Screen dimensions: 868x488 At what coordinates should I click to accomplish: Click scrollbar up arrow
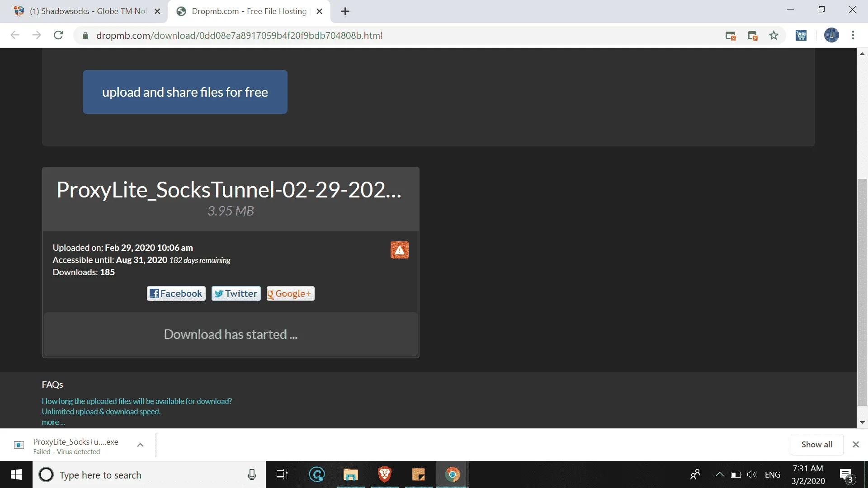pyautogui.click(x=862, y=53)
